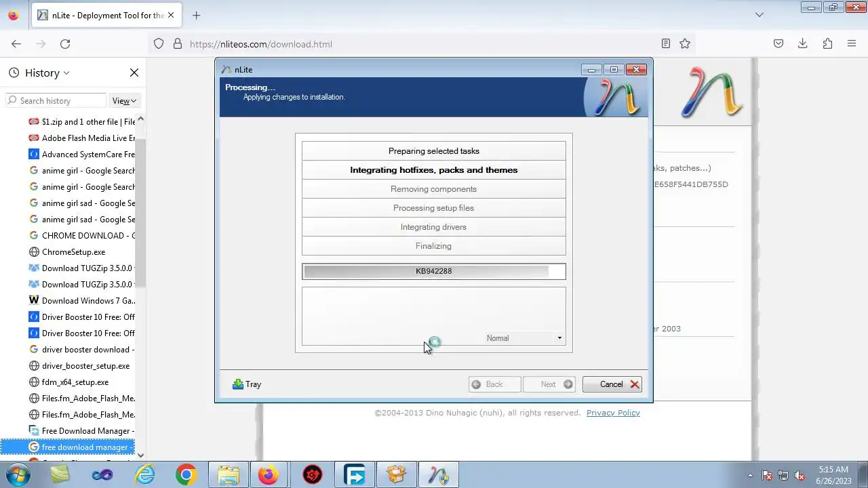Open the green stack taskbar icon
This screenshot has height=488, width=868.
coord(60,474)
